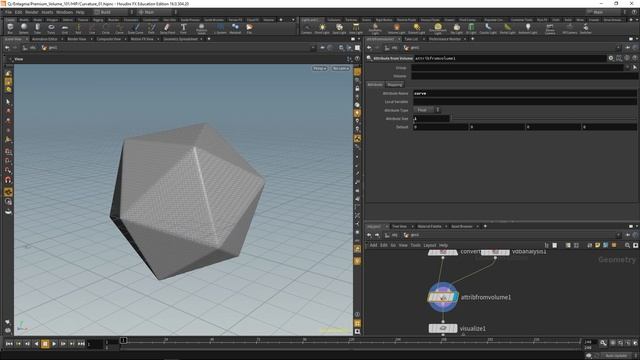This screenshot has width=640, height=360.
Task: Click the Spot Light shelf tool
Action: (x=339, y=29)
